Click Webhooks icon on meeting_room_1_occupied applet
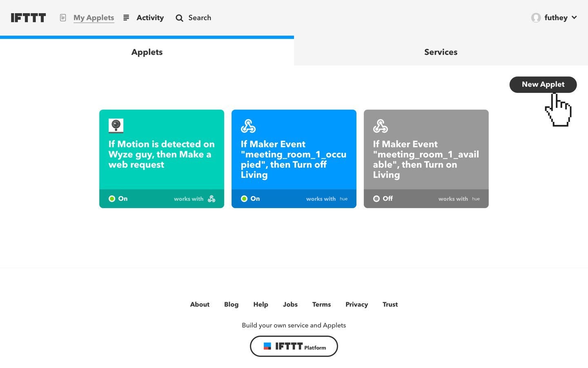Image resolution: width=588 pixels, height=368 pixels. (x=248, y=126)
